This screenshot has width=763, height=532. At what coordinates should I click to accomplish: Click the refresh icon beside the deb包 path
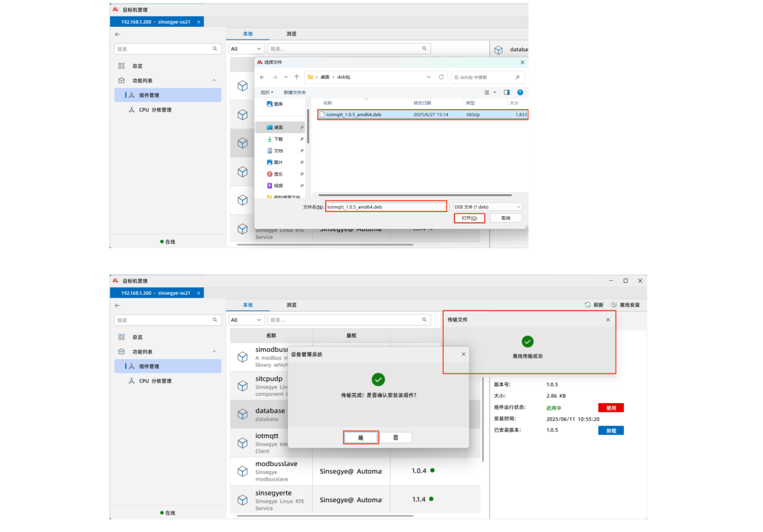click(441, 77)
